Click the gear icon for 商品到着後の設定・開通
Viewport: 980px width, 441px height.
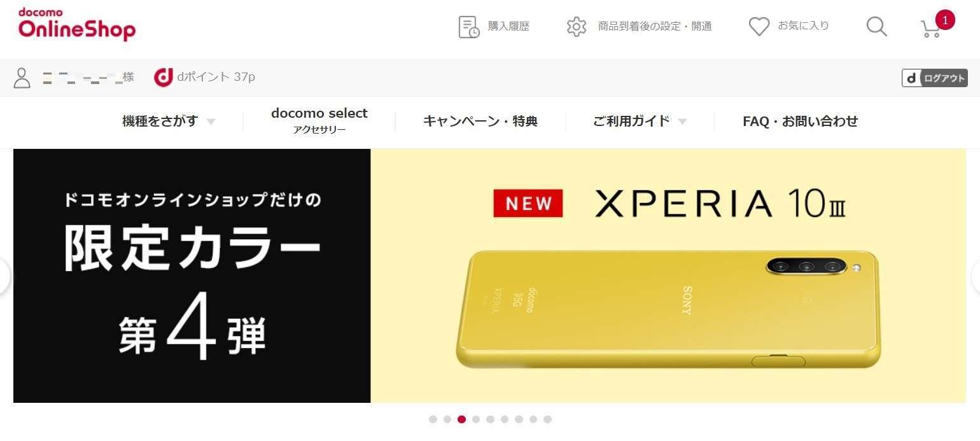pyautogui.click(x=577, y=27)
